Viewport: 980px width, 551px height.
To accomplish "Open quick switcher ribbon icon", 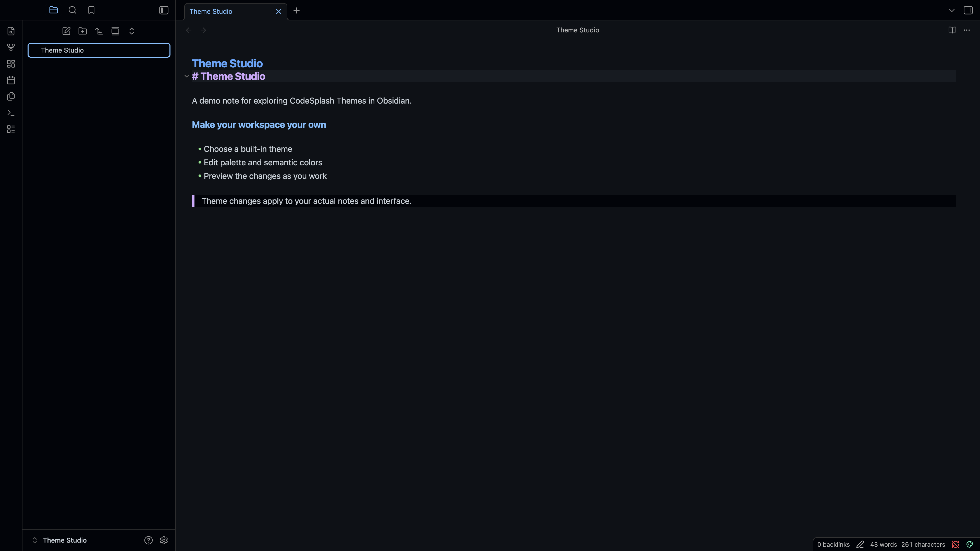I will click(11, 31).
